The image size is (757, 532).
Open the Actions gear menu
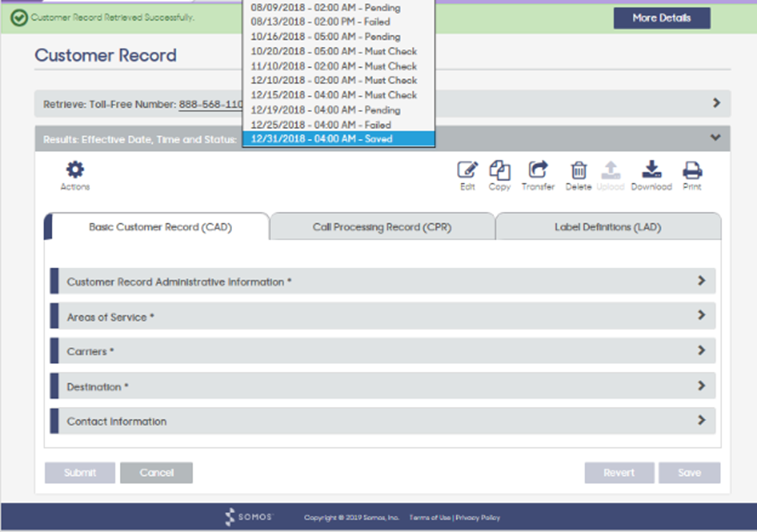(75, 176)
